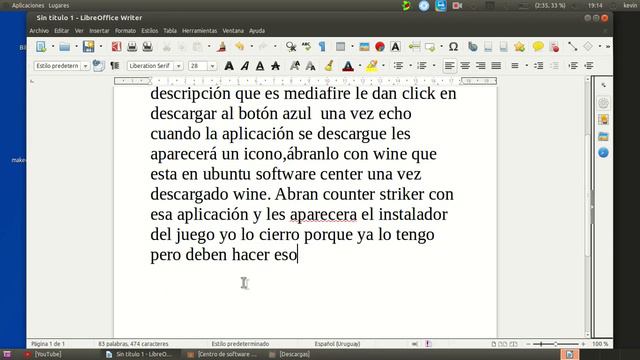The image size is (640, 360).
Task: Insert a chart using the pie icon
Action: (380, 47)
